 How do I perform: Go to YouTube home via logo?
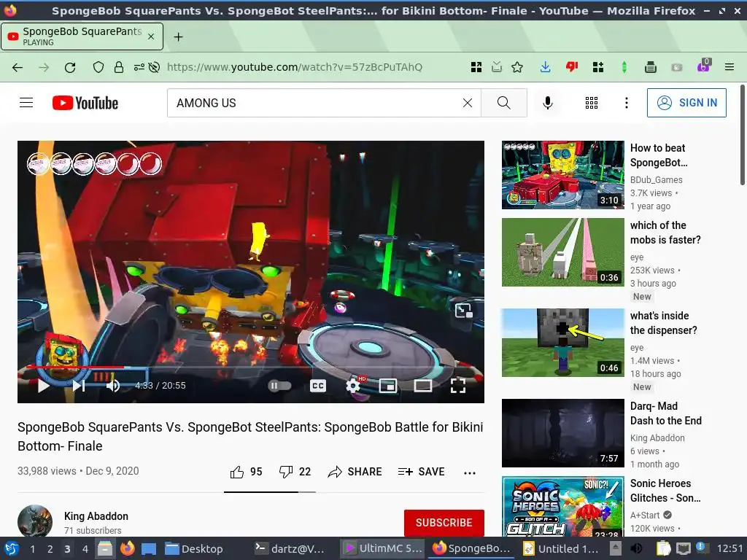click(x=85, y=103)
